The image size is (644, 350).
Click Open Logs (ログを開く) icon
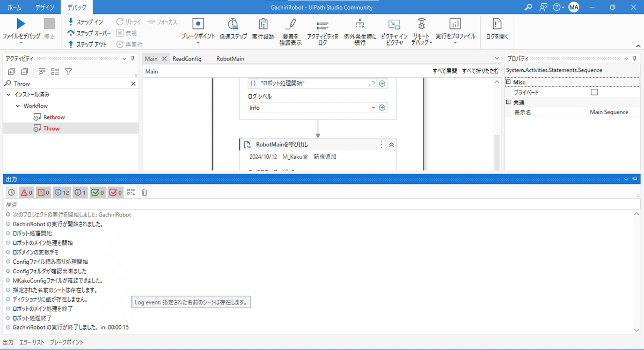(497, 24)
